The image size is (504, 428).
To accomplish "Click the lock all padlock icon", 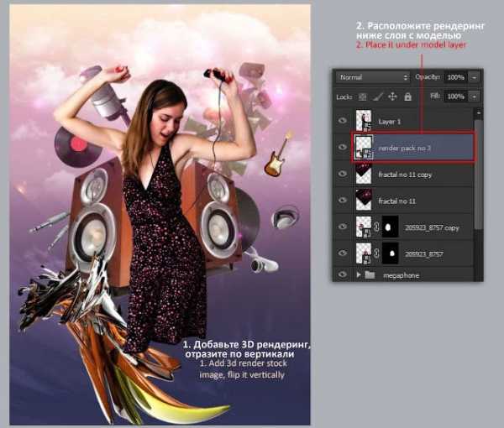I will (x=407, y=97).
